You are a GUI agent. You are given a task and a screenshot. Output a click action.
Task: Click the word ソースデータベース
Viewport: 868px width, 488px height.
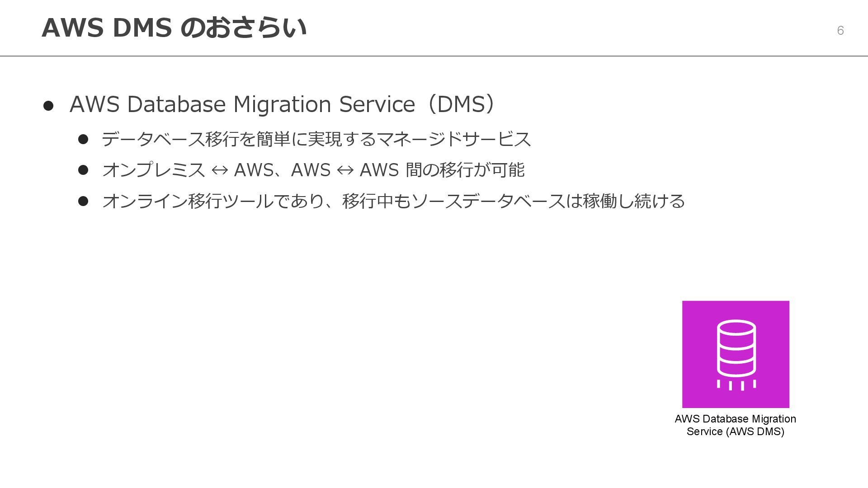[x=488, y=201]
